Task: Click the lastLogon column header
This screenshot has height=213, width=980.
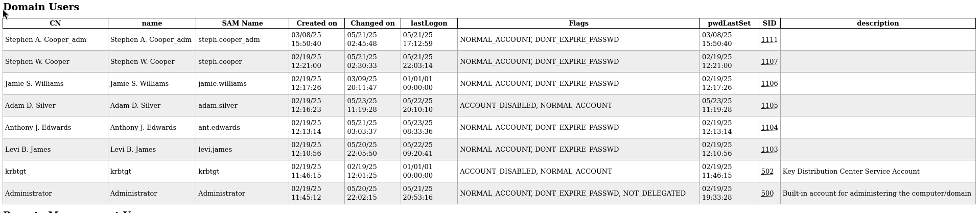Action: (429, 23)
